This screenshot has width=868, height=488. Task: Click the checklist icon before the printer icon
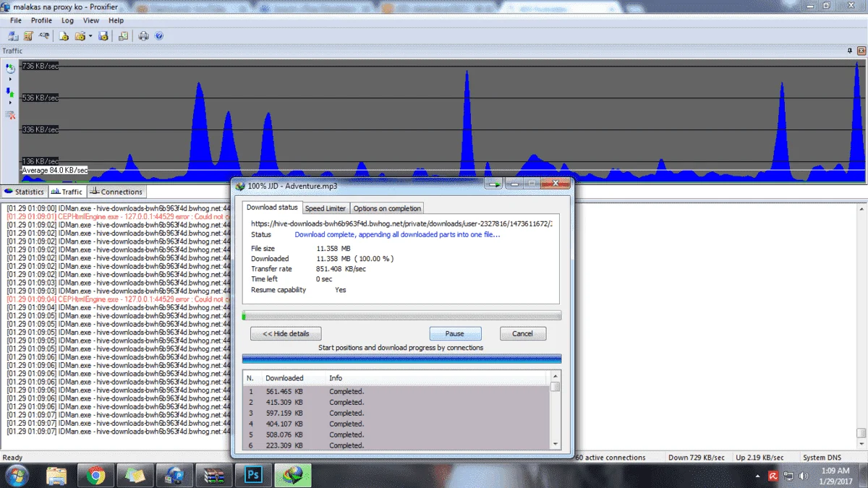point(124,35)
